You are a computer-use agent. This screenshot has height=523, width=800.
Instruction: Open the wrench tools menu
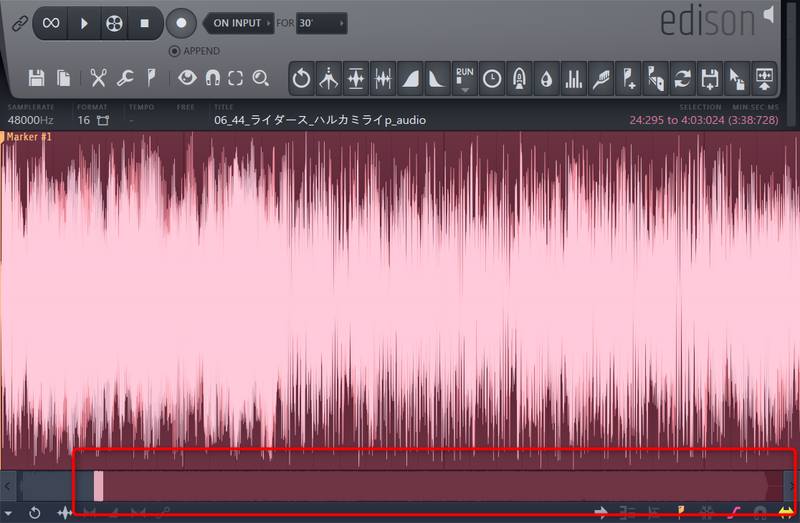coord(125,78)
